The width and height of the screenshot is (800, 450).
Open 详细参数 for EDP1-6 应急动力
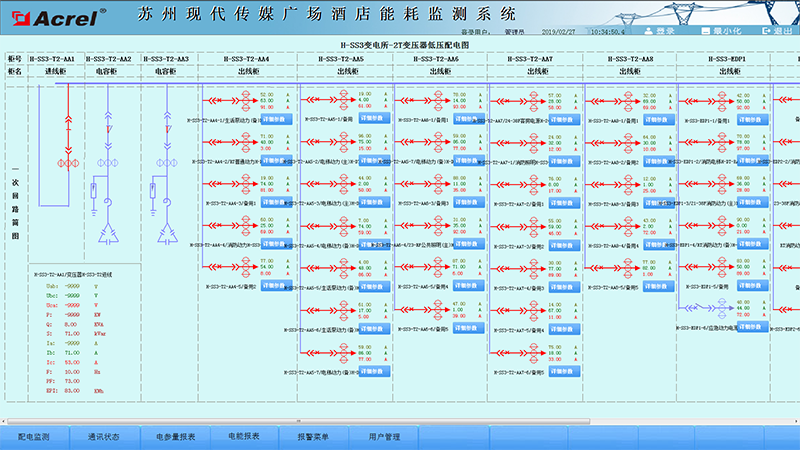(x=753, y=327)
